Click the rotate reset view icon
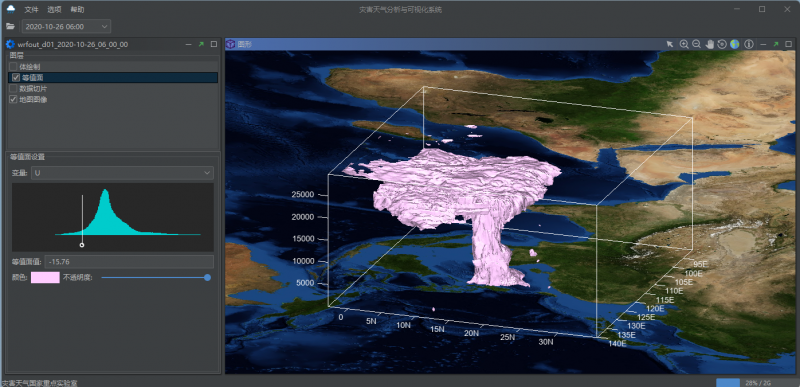This screenshot has width=800, height=387. 721,44
